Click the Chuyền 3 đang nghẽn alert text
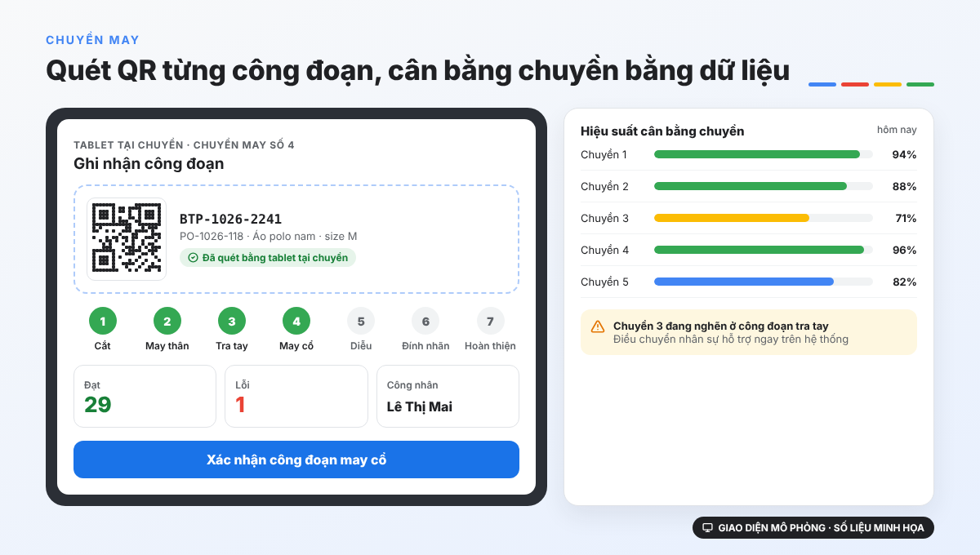Viewport: 980px width, 555px height. [x=721, y=326]
